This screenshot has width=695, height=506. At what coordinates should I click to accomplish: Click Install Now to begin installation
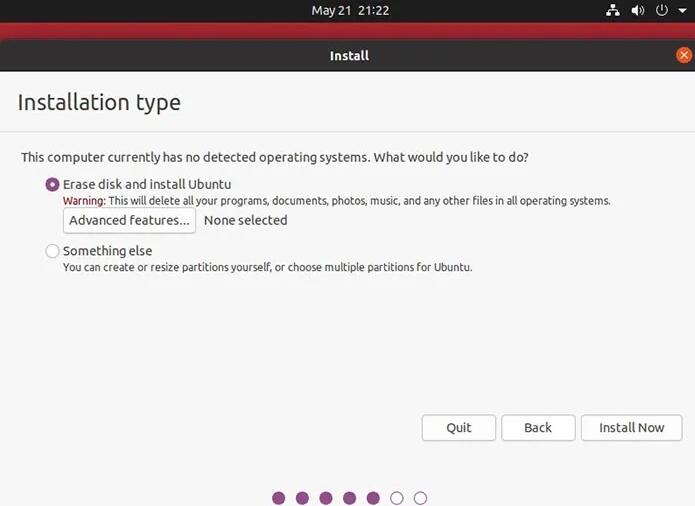(632, 428)
